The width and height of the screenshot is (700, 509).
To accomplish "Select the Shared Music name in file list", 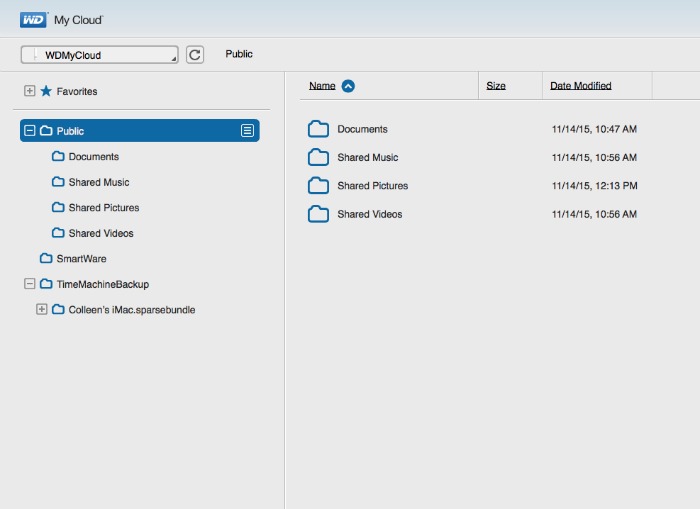I will coord(368,157).
